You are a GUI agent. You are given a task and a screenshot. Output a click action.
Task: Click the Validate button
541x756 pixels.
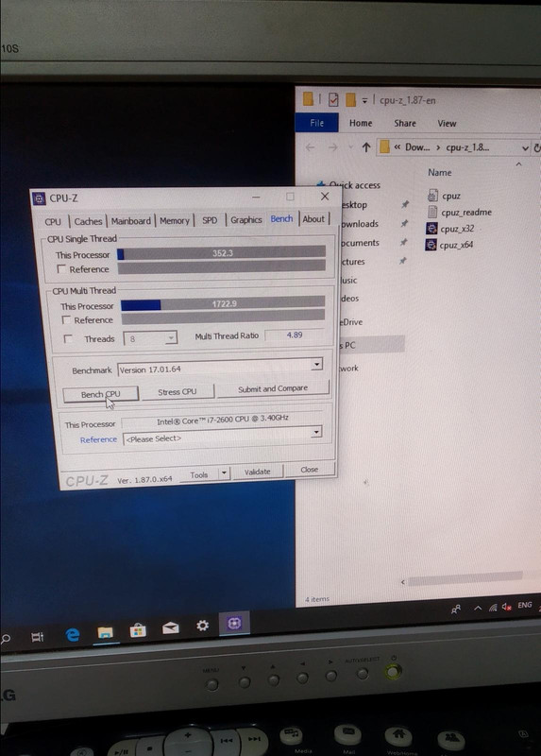[257, 472]
